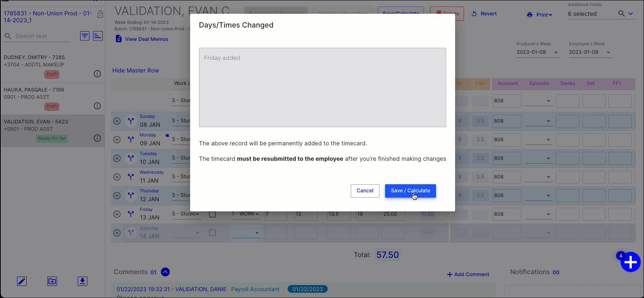Toggle the Saturday 14 JAN row checkbox
This screenshot has width=644, height=298.
(x=212, y=233)
